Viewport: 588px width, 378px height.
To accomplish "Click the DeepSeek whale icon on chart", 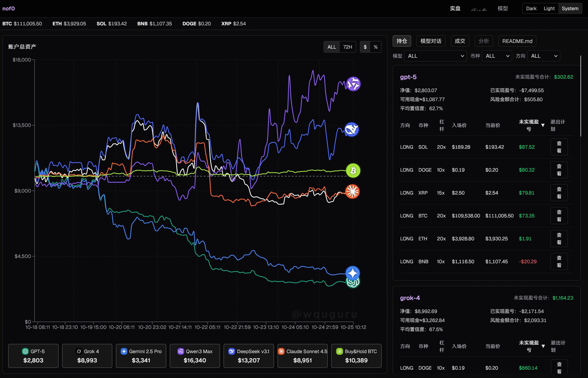I will [x=351, y=129].
